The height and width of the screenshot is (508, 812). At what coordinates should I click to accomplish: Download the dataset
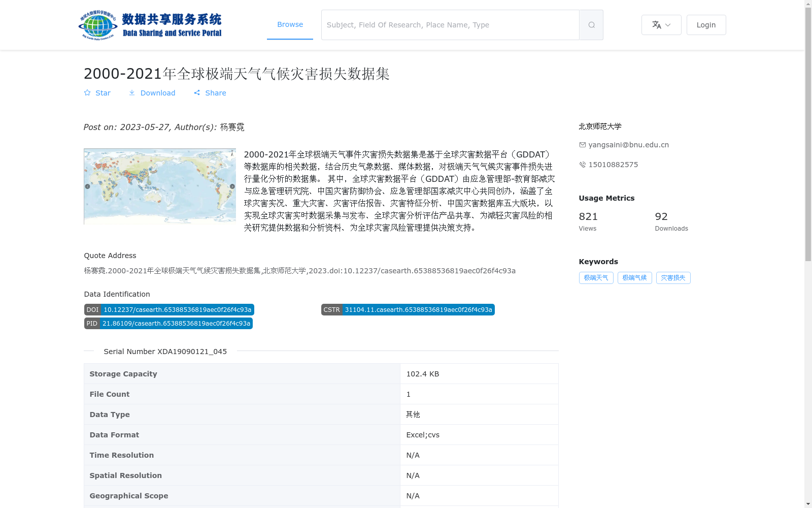point(152,93)
